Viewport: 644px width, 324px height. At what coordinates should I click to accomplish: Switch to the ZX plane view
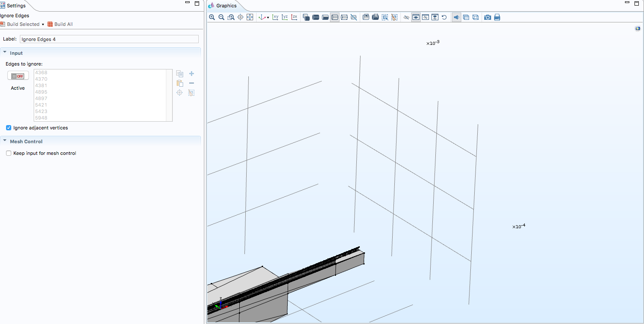point(294,17)
